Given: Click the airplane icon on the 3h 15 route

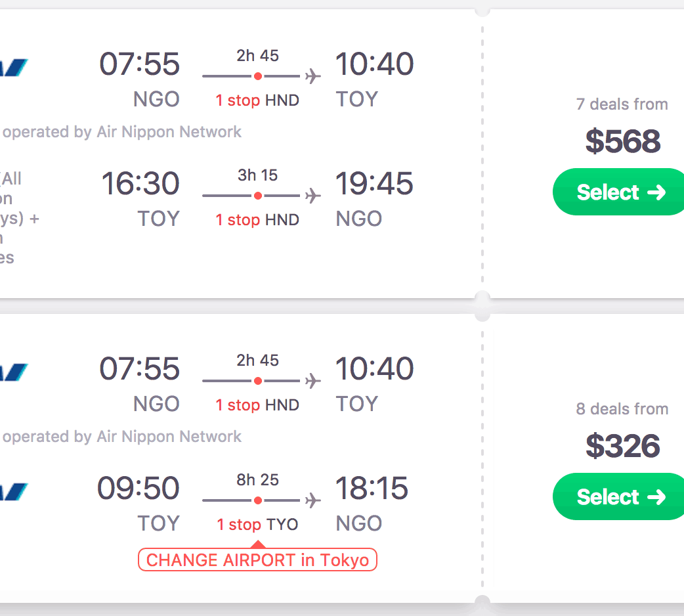Looking at the screenshot, I should 313,196.
